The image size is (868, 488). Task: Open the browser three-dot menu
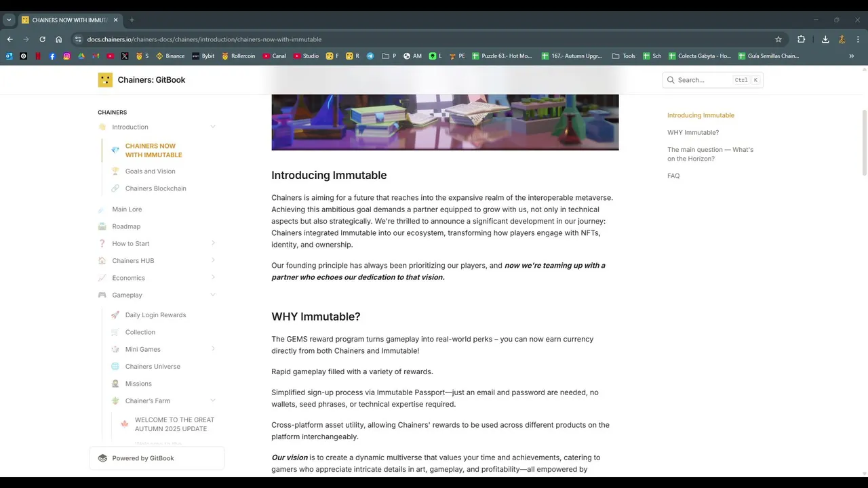[x=858, y=39]
